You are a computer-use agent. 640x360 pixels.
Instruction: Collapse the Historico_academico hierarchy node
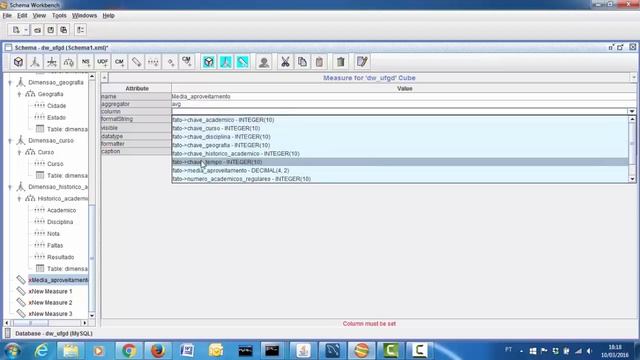pyautogui.click(x=19, y=199)
